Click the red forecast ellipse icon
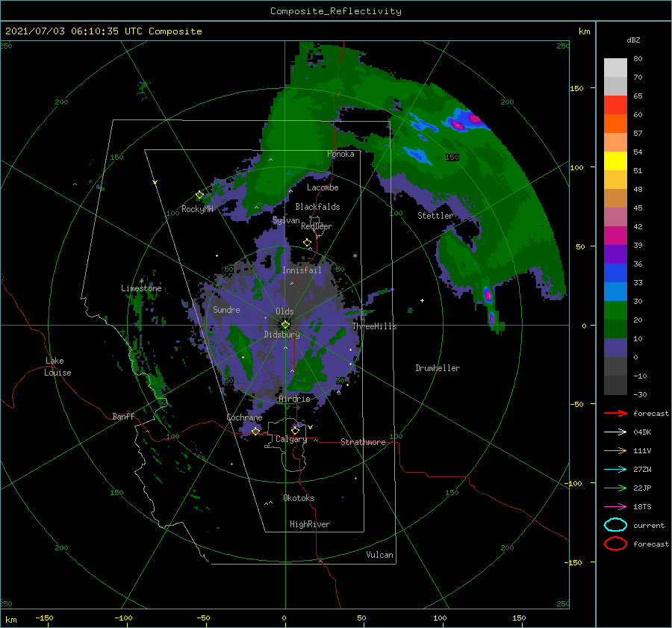The height and width of the screenshot is (628, 672). pos(615,544)
